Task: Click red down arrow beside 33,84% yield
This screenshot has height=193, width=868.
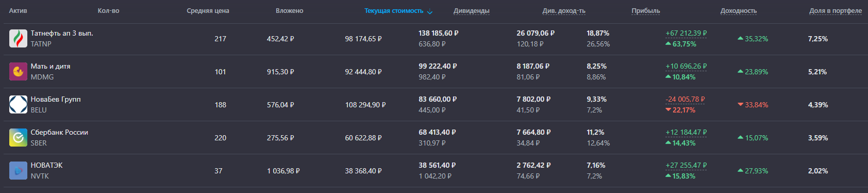Action: [740, 105]
